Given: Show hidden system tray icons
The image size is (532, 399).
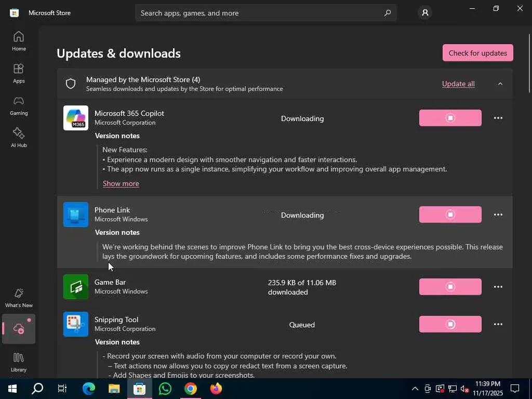Looking at the screenshot, I should [x=415, y=389].
